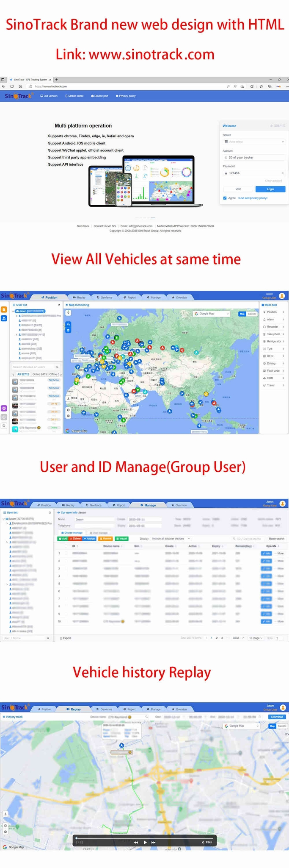Expand the Include all subuser devices dropdown
Viewport: 289px width, 868px height.
[x=171, y=539]
